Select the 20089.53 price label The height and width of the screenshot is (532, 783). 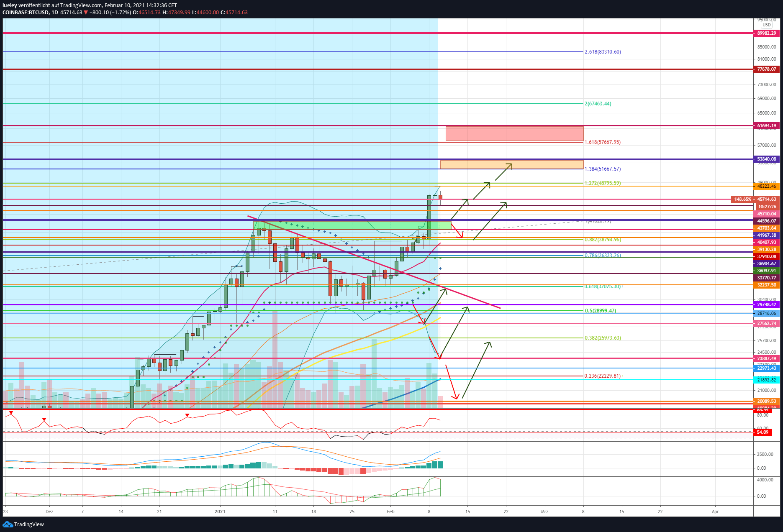click(767, 401)
